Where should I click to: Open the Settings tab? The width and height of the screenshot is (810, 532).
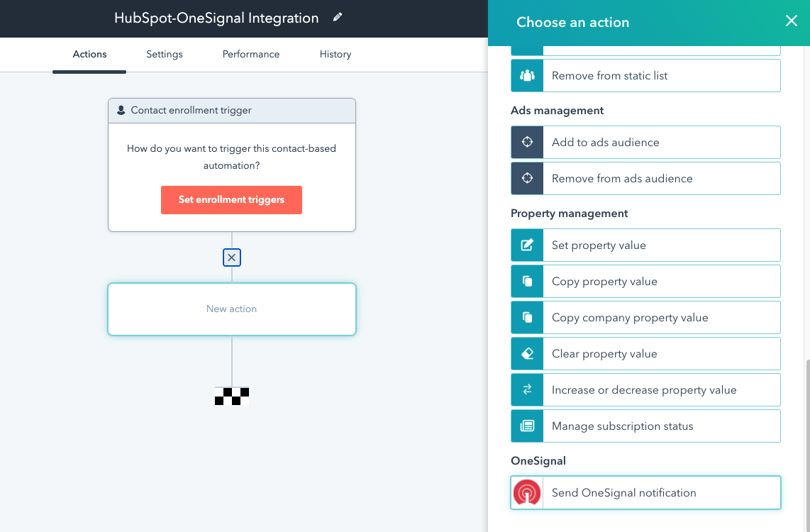165,54
